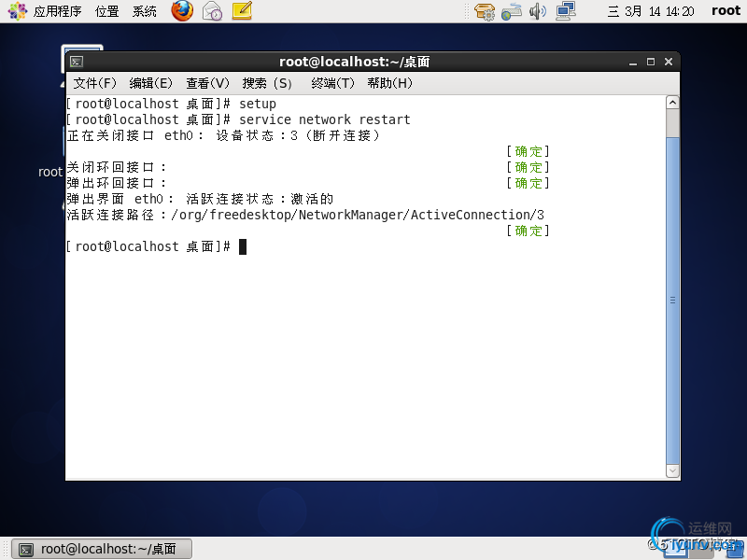Click the ActiveConnection/3 path line
The height and width of the screenshot is (560, 747).
305,215
